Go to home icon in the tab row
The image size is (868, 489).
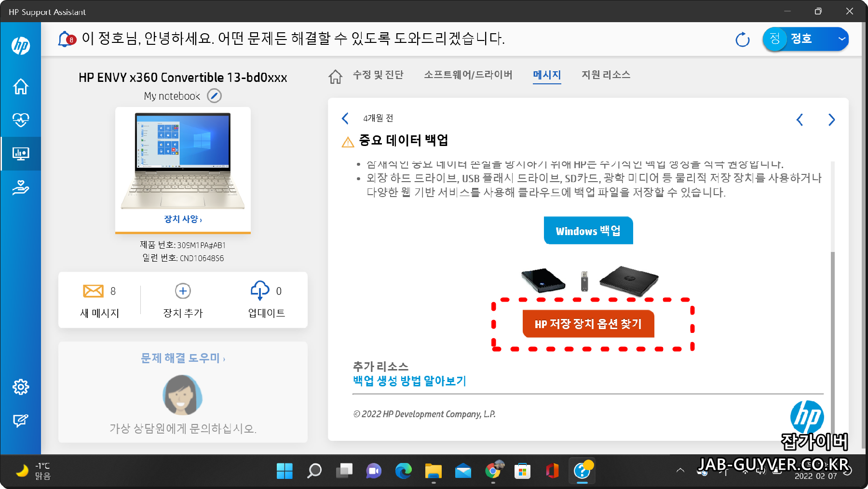[x=336, y=76]
